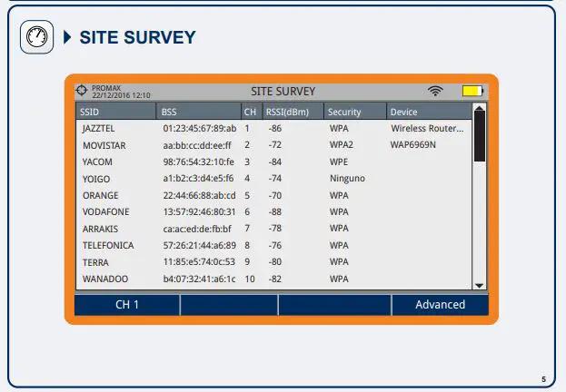Viewport: 566px width, 392px height.
Task: Click RSSI value -86
Action: click(x=274, y=128)
